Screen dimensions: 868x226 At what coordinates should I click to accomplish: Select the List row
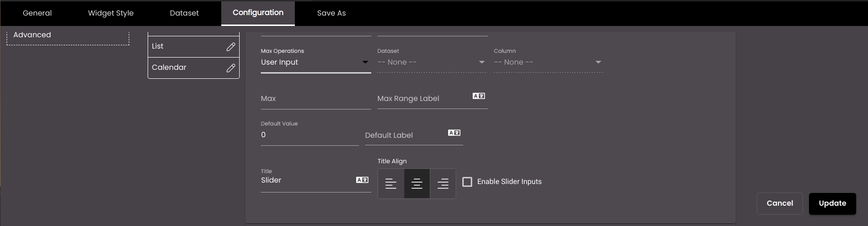(x=193, y=47)
